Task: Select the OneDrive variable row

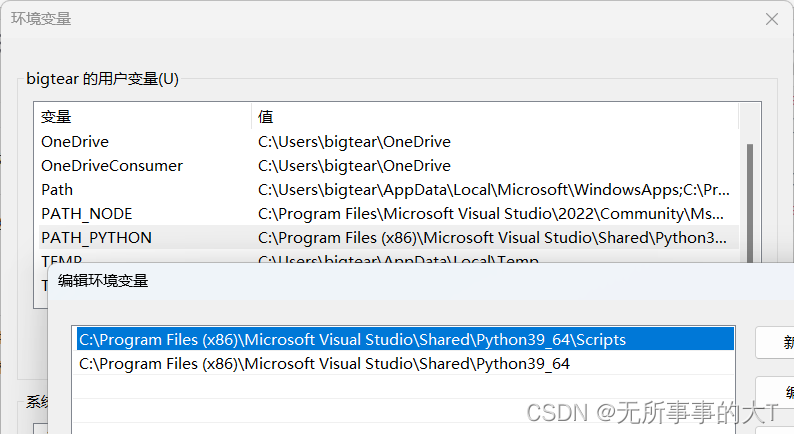Action: pyautogui.click(x=388, y=142)
